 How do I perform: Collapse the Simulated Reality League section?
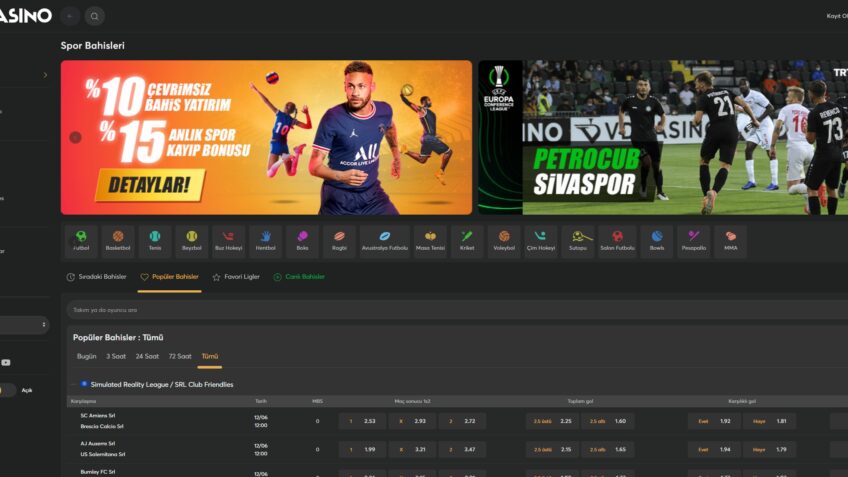pos(84,384)
